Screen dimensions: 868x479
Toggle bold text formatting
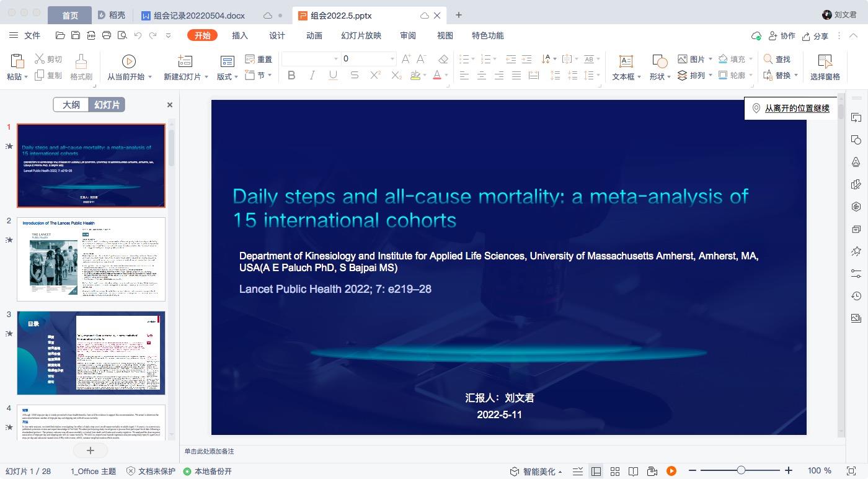[x=291, y=76]
